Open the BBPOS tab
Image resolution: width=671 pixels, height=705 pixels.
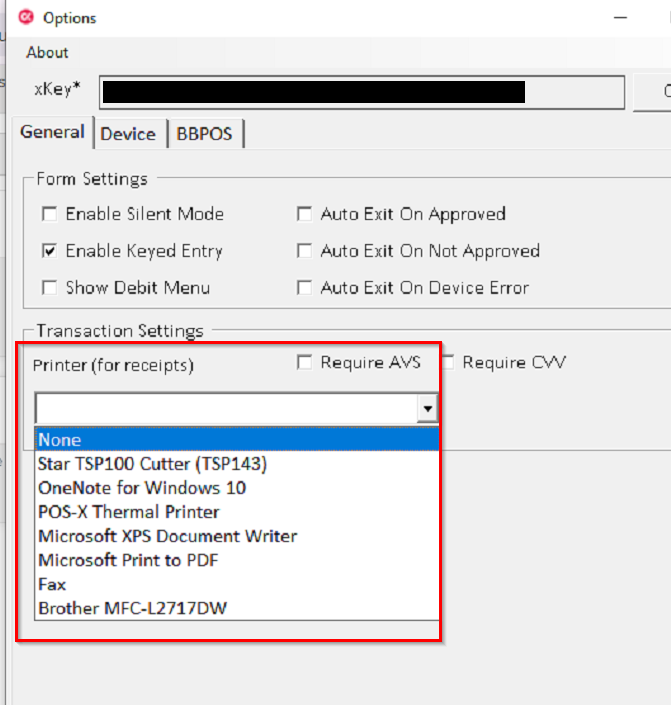[x=205, y=134]
